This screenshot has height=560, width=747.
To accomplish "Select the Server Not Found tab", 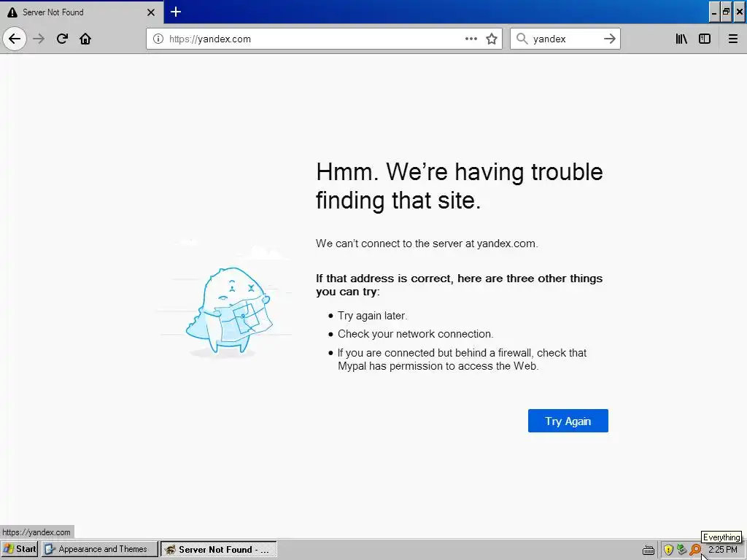I will point(82,12).
